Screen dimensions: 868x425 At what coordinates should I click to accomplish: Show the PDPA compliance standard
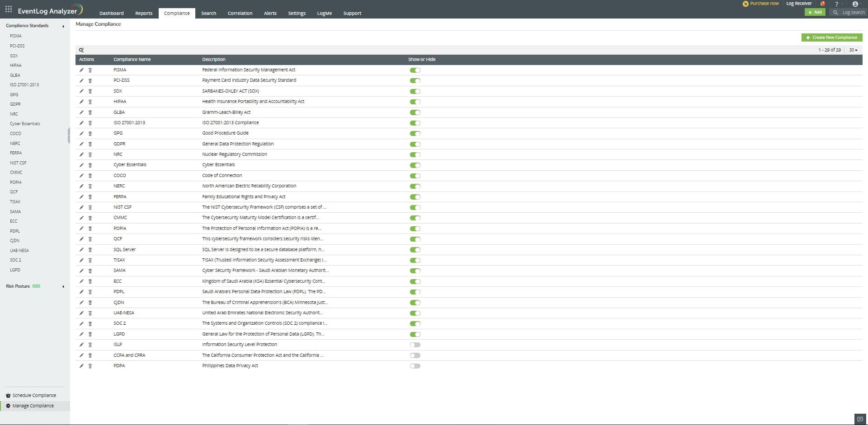pos(415,366)
